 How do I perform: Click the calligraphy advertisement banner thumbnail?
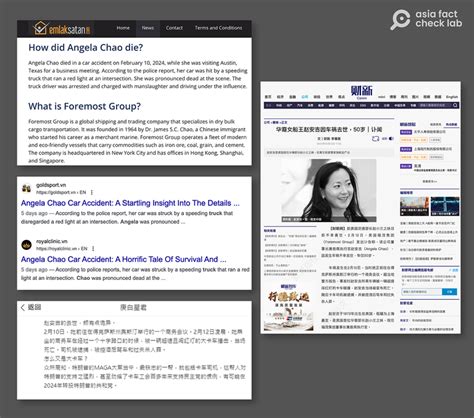[x=289, y=307]
